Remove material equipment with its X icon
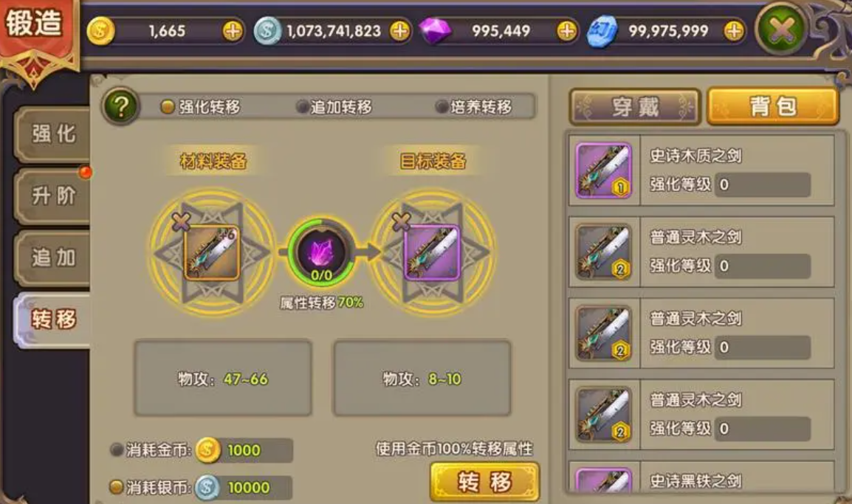This screenshot has width=852, height=504. [x=181, y=221]
